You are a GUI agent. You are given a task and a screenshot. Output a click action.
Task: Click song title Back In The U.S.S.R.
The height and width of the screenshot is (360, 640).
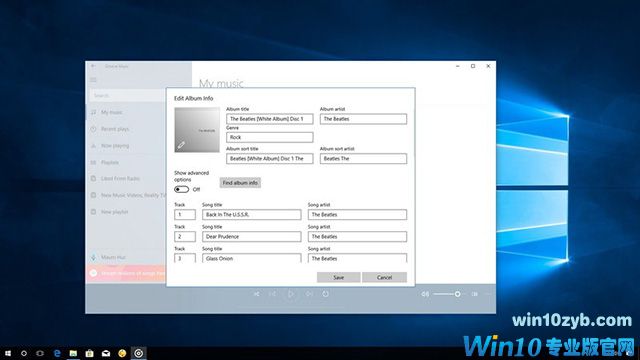coord(251,214)
